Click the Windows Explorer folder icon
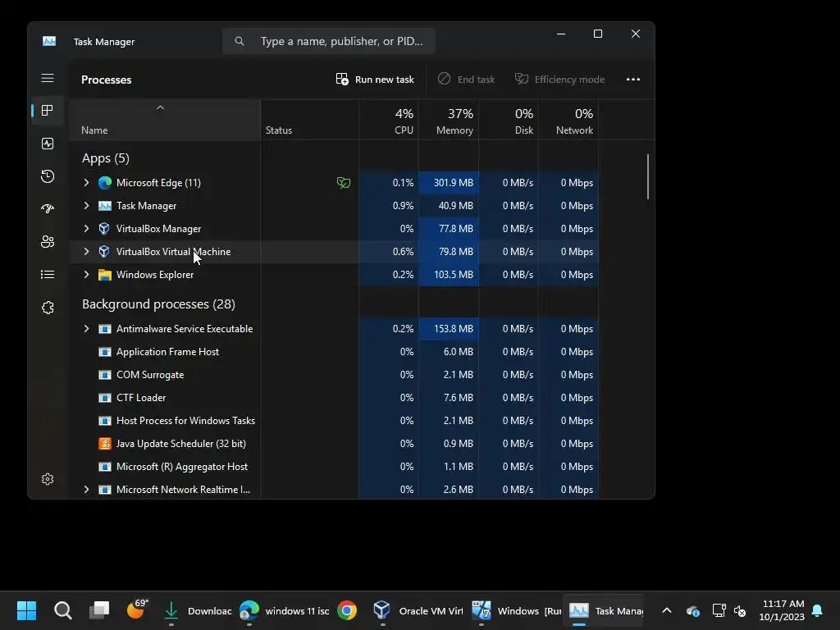Screen dimensions: 840x630 pyautogui.click(x=105, y=275)
